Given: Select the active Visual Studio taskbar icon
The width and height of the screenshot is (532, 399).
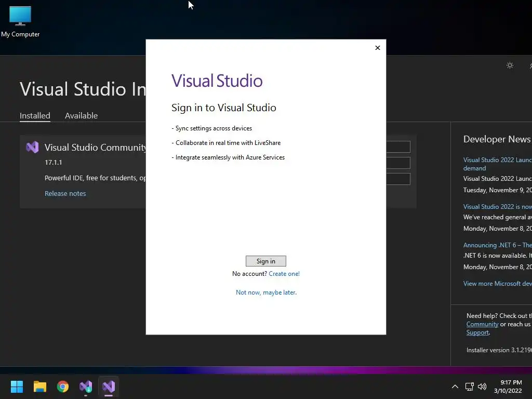Looking at the screenshot, I should (109, 387).
